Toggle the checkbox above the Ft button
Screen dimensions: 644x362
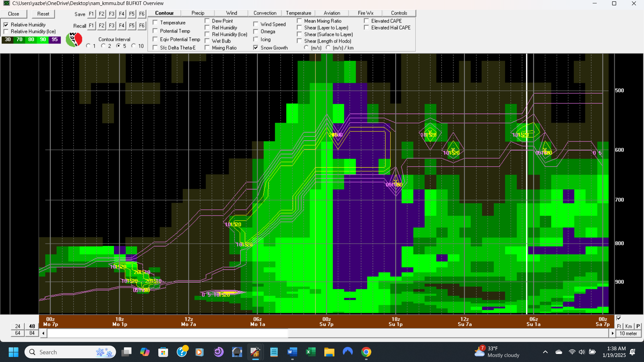619,318
